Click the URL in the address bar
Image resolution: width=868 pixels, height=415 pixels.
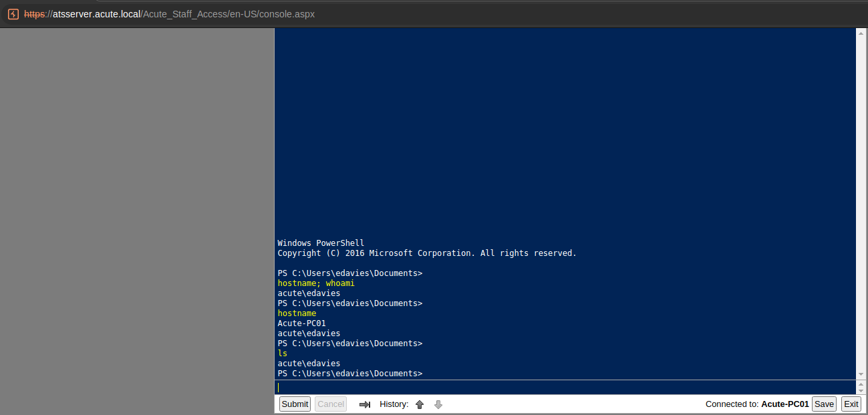tap(169, 14)
